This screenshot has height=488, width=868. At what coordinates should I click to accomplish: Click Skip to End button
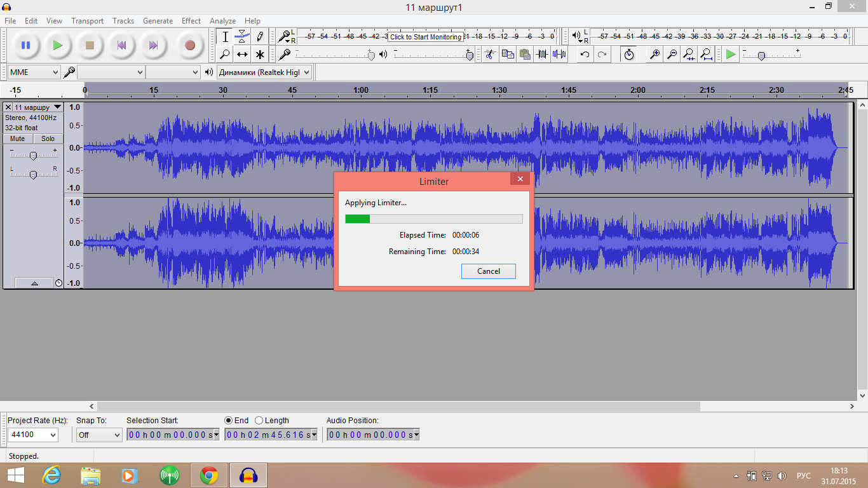coord(153,45)
